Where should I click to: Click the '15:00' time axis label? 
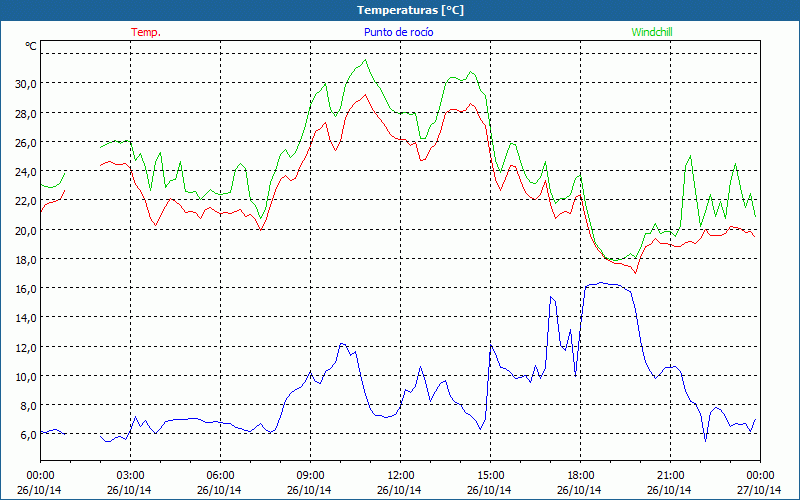coord(490,476)
